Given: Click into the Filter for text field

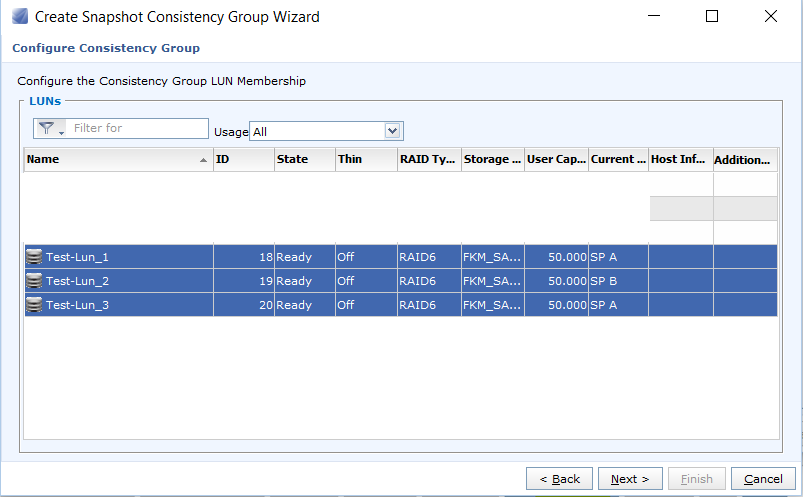Looking at the screenshot, I should pyautogui.click(x=137, y=128).
